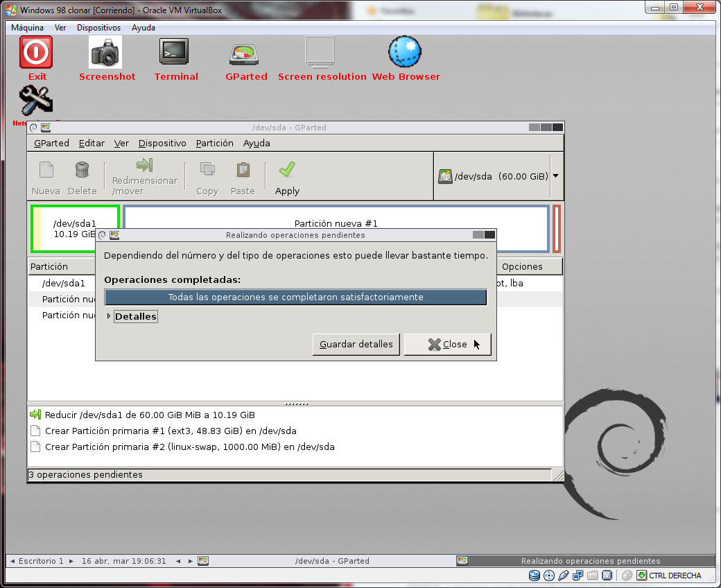This screenshot has height=588, width=721.
Task: Click panel left scroll arrow after the clock
Action: pos(178,561)
